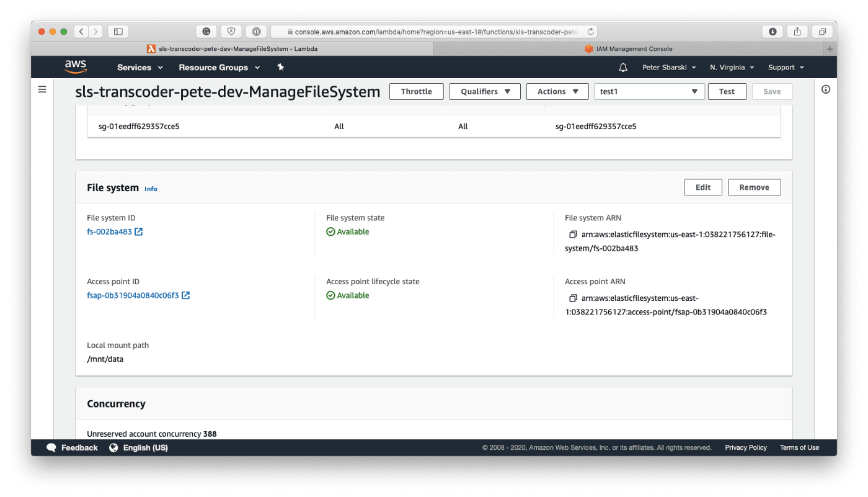Image resolution: width=868 pixels, height=497 pixels.
Task: Copy the Access point ARN icon
Action: tap(573, 298)
